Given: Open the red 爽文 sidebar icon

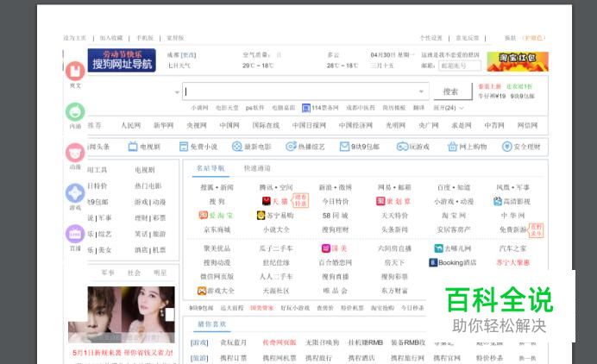Looking at the screenshot, I should pyautogui.click(x=75, y=71).
